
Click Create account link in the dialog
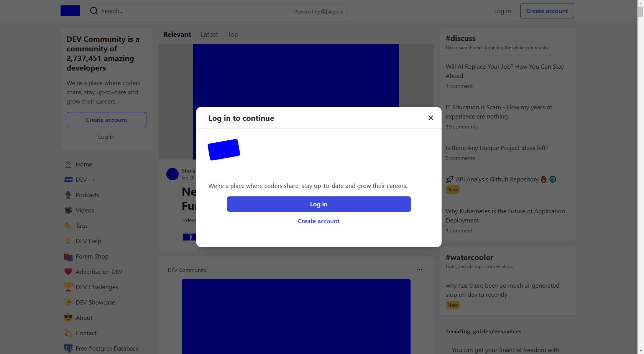tap(319, 221)
